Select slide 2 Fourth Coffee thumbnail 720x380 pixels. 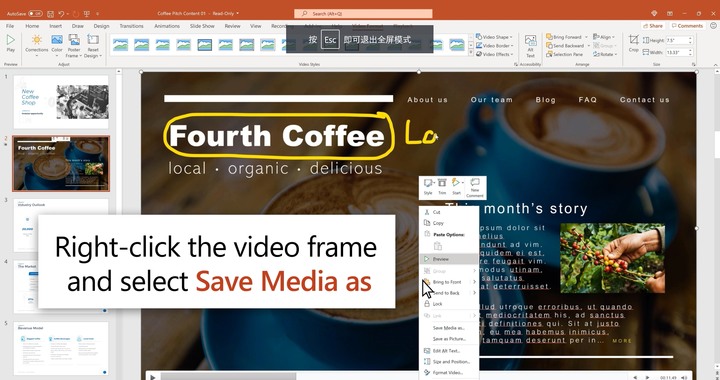(61, 163)
